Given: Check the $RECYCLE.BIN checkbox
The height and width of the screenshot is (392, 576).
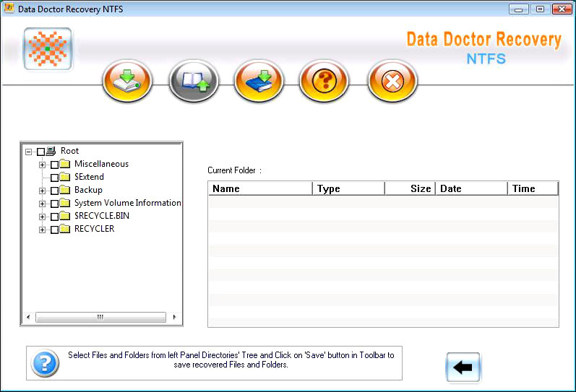Looking at the screenshot, I should click(54, 217).
